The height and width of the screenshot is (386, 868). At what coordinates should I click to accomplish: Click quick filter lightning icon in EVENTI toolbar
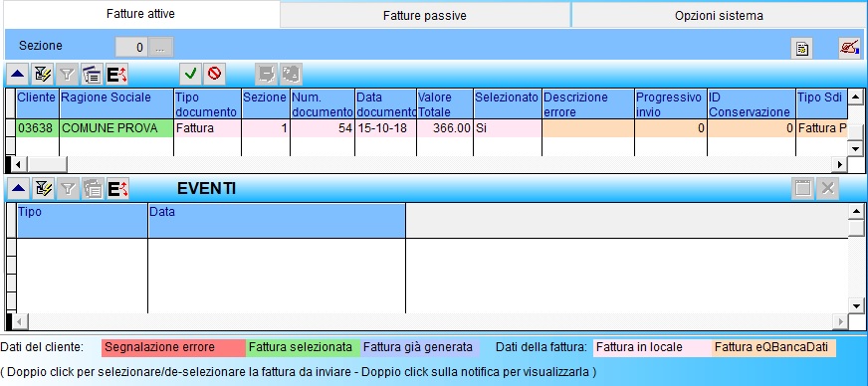click(x=43, y=189)
